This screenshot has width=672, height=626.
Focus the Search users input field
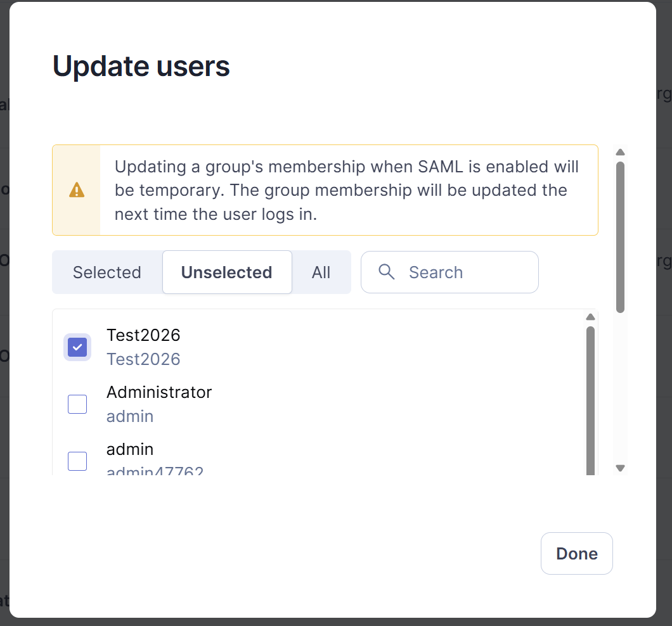pyautogui.click(x=449, y=272)
